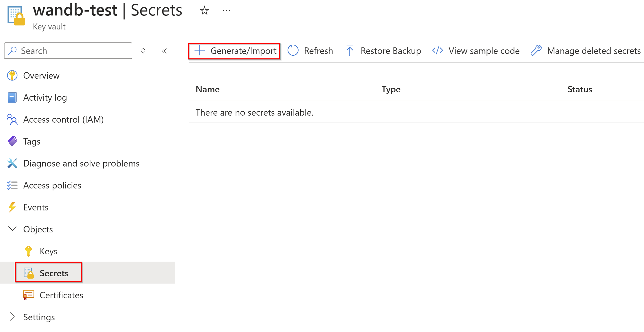Select Secrets in the Objects tree
644x332 pixels.
(x=54, y=273)
